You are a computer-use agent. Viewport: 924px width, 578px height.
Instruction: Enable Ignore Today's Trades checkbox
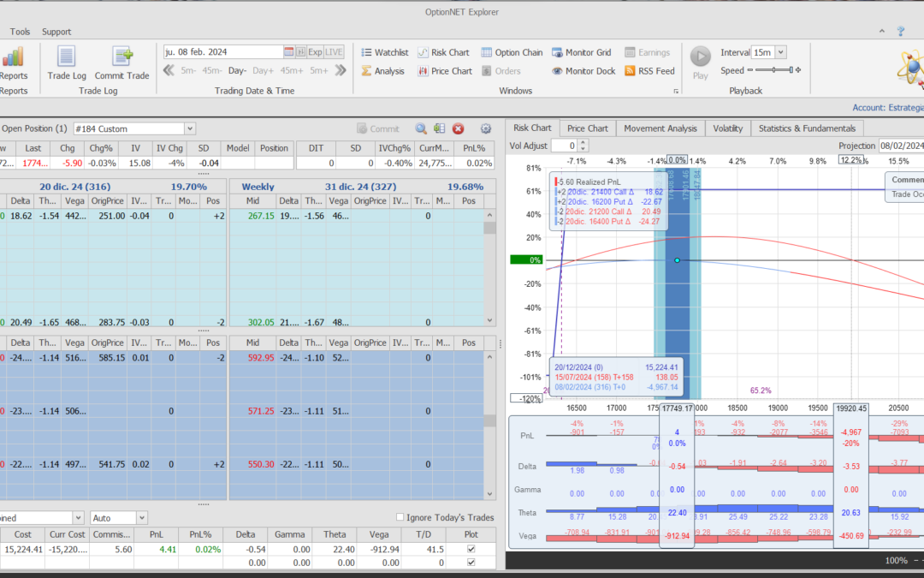(400, 517)
